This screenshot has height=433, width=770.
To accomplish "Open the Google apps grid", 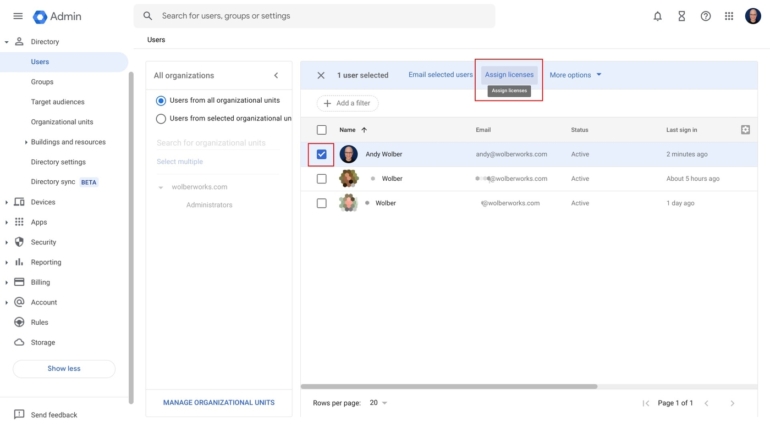I will pyautogui.click(x=729, y=16).
